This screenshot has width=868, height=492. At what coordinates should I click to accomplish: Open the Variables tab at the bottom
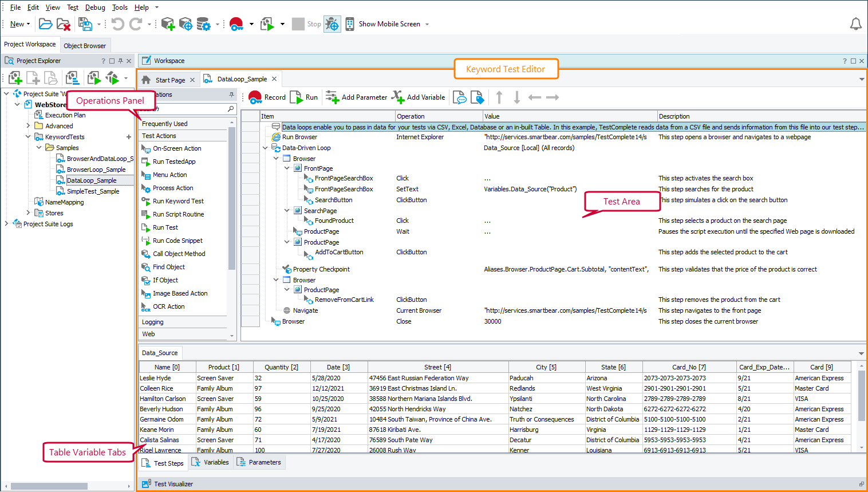[x=211, y=462]
